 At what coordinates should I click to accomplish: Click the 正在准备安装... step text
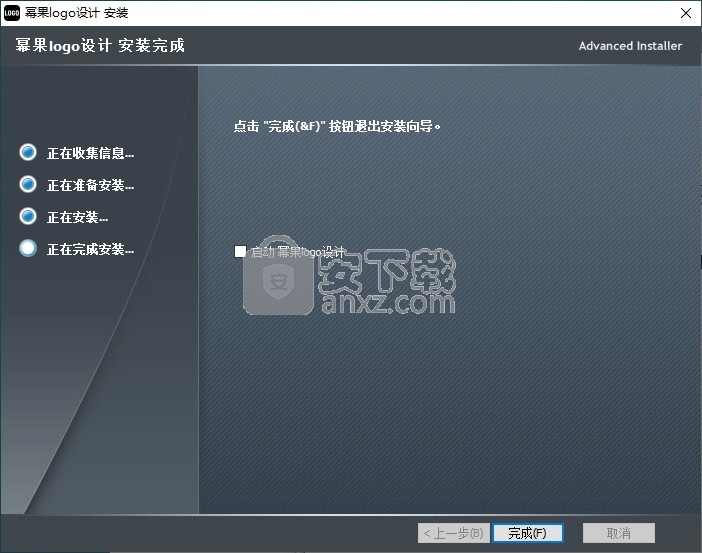point(90,185)
